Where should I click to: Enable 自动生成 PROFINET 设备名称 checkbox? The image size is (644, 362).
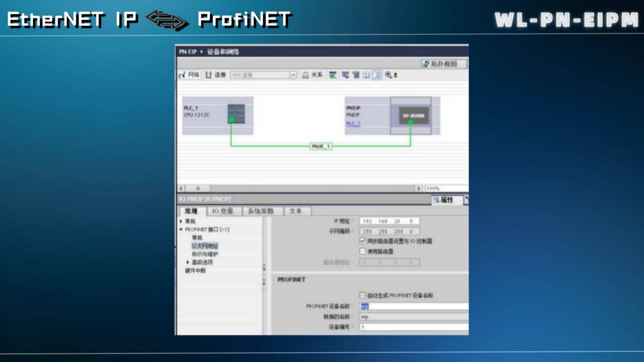(362, 295)
